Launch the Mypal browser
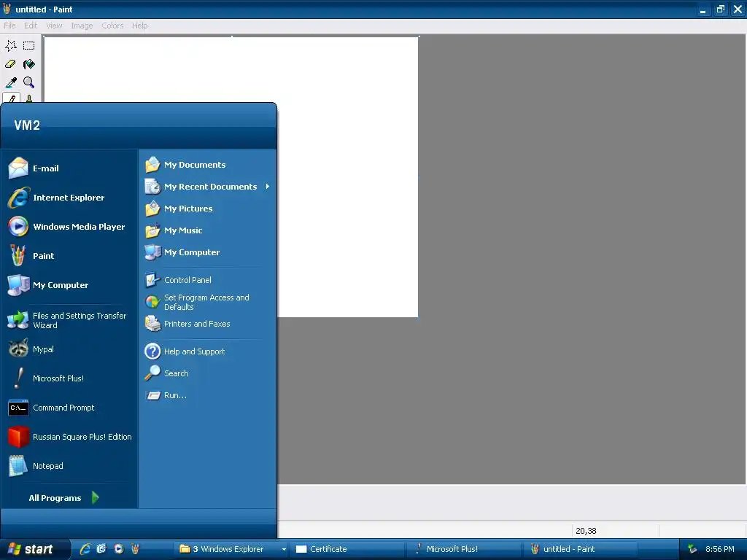 [69, 349]
